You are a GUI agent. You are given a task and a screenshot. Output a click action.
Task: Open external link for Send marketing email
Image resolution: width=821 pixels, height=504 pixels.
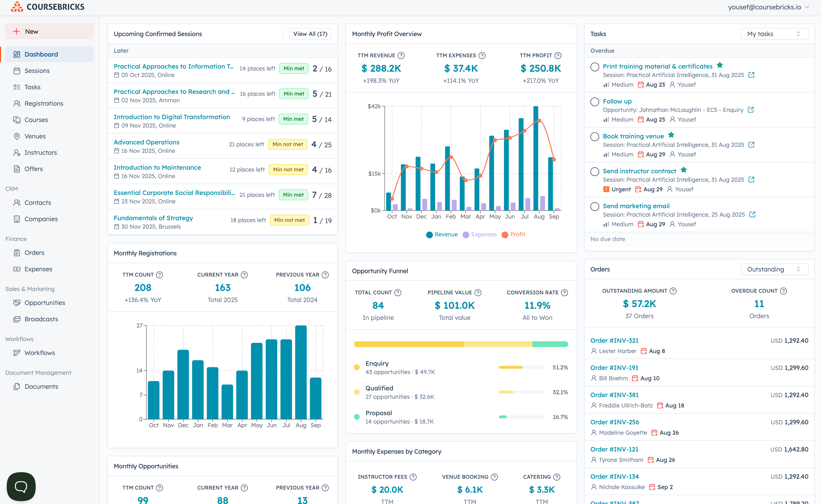click(x=752, y=214)
